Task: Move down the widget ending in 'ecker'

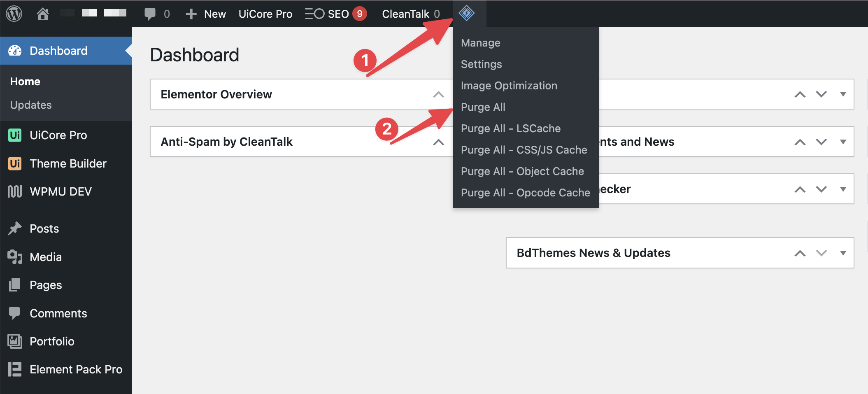Action: click(x=821, y=189)
